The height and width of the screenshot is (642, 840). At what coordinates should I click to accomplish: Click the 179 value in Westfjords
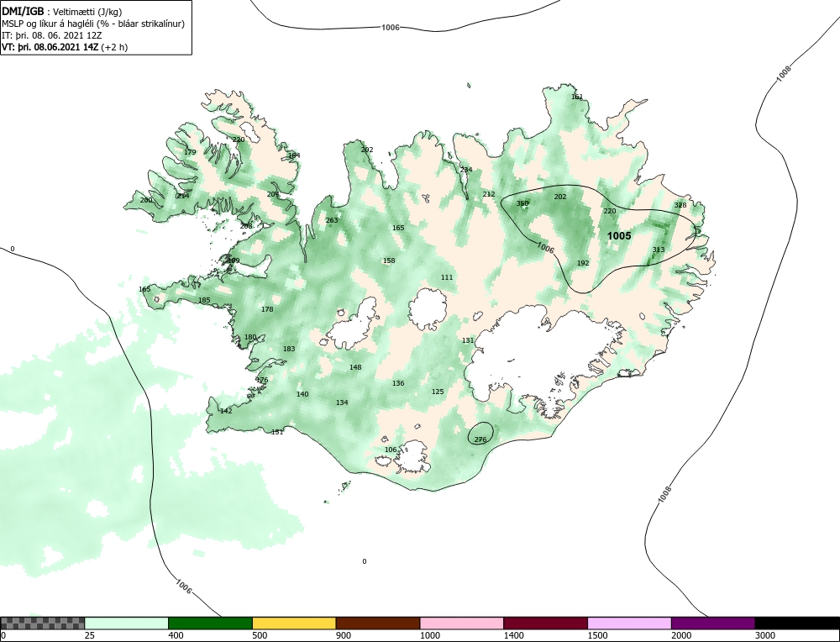click(x=190, y=152)
